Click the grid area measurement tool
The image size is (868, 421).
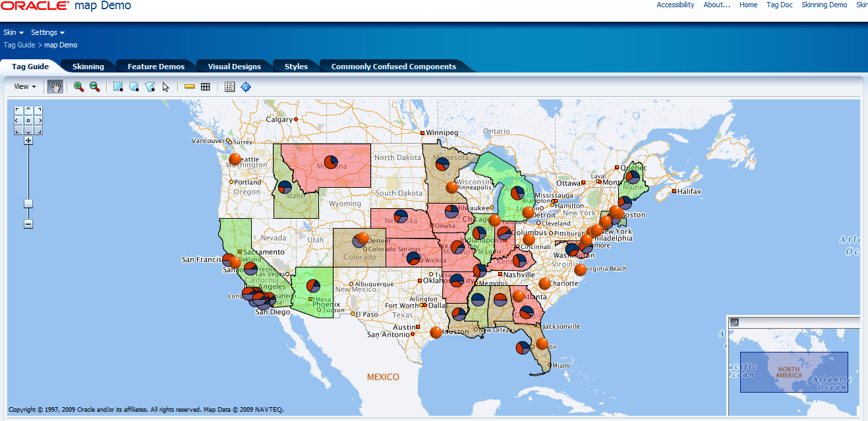click(206, 86)
